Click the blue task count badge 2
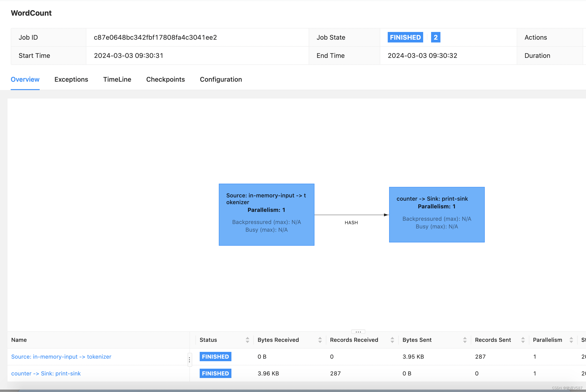The image size is (586, 392). click(435, 37)
